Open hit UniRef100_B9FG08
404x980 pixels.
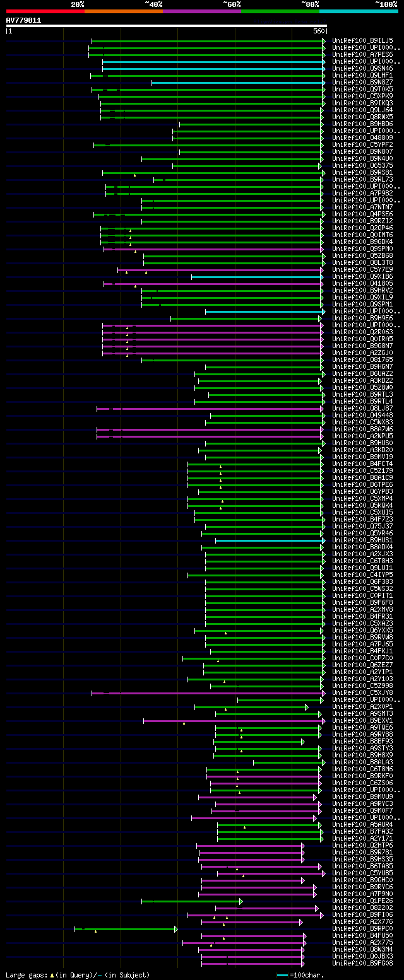362,963
